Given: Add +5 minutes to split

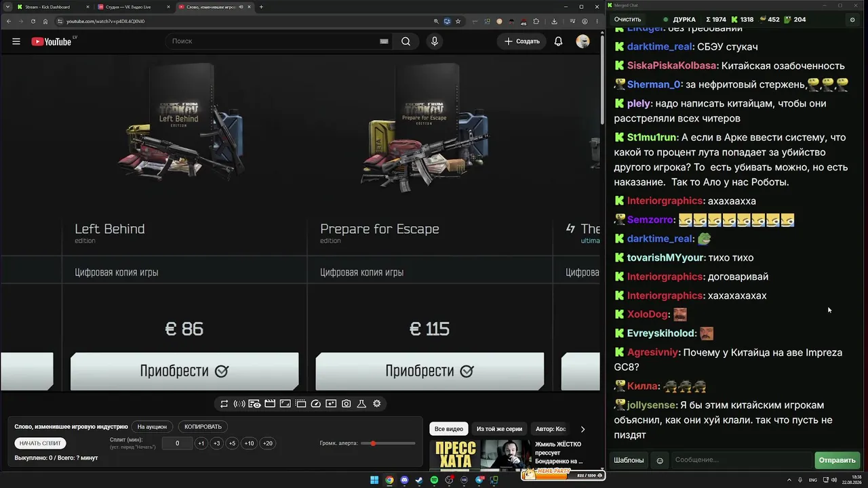Looking at the screenshot, I should 232,443.
